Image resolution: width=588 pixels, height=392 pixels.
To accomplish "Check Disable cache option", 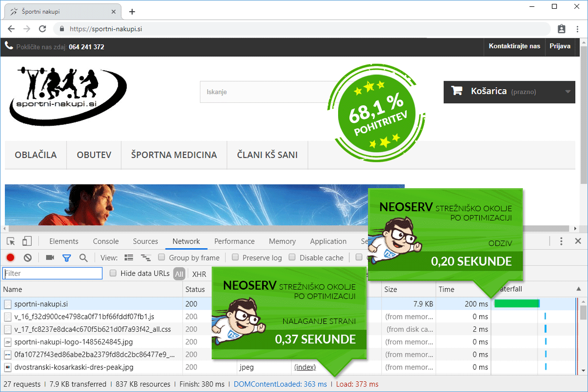I will point(293,257).
